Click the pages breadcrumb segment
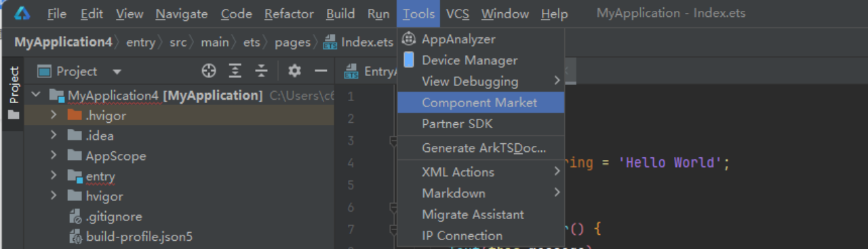 click(x=292, y=42)
